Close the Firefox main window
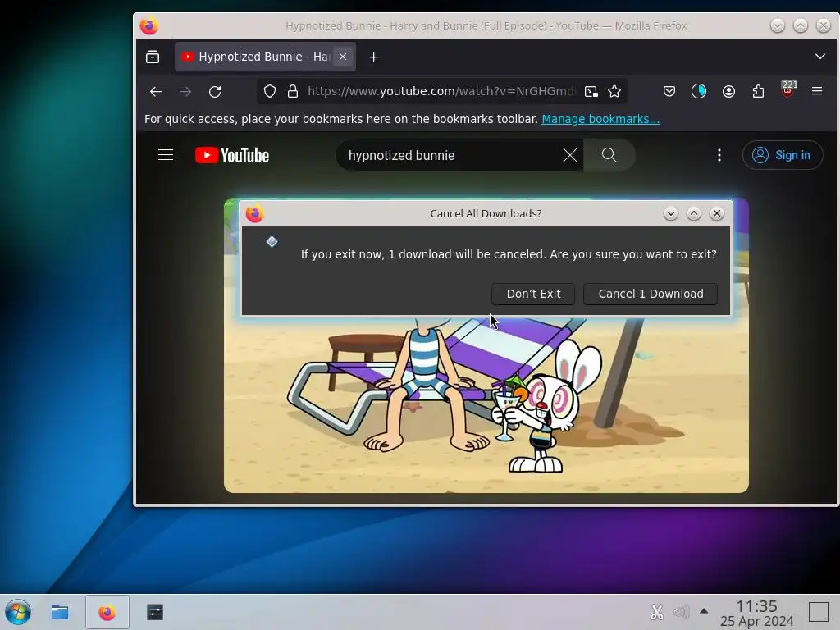The height and width of the screenshot is (630, 840). click(824, 25)
